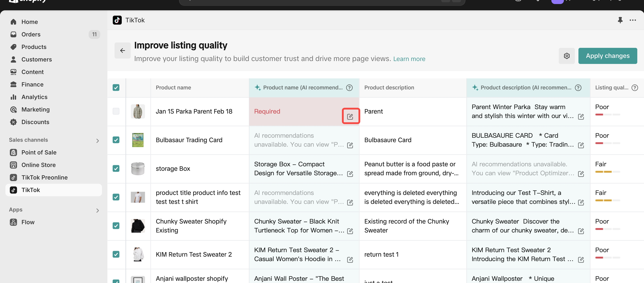The width and height of the screenshot is (644, 283).
Task: Click help icon beside Listing quality column
Action: click(x=635, y=87)
